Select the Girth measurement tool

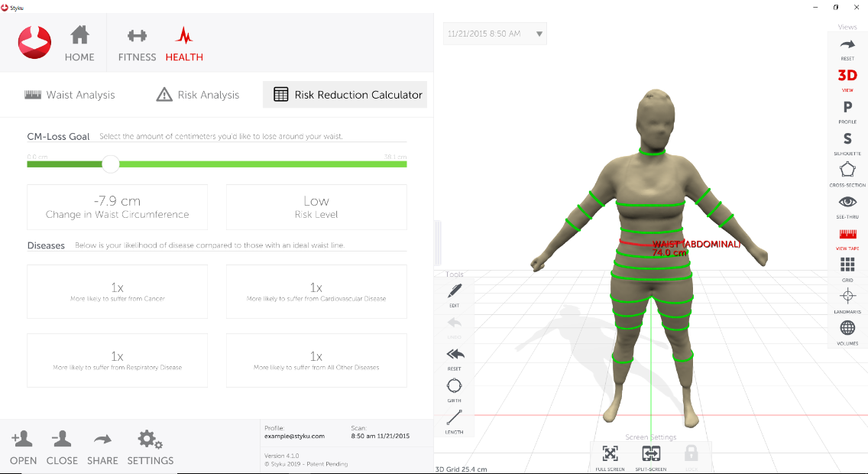pyautogui.click(x=454, y=388)
